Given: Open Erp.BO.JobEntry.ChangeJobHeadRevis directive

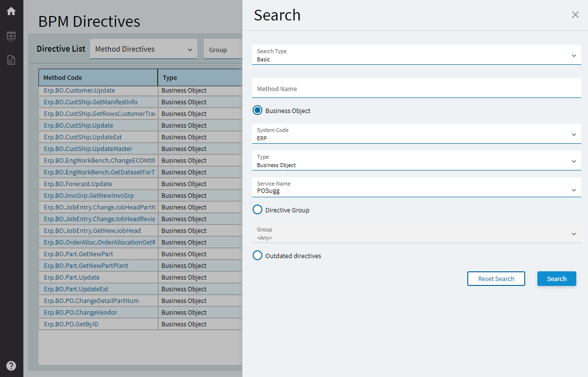Looking at the screenshot, I should [99, 219].
